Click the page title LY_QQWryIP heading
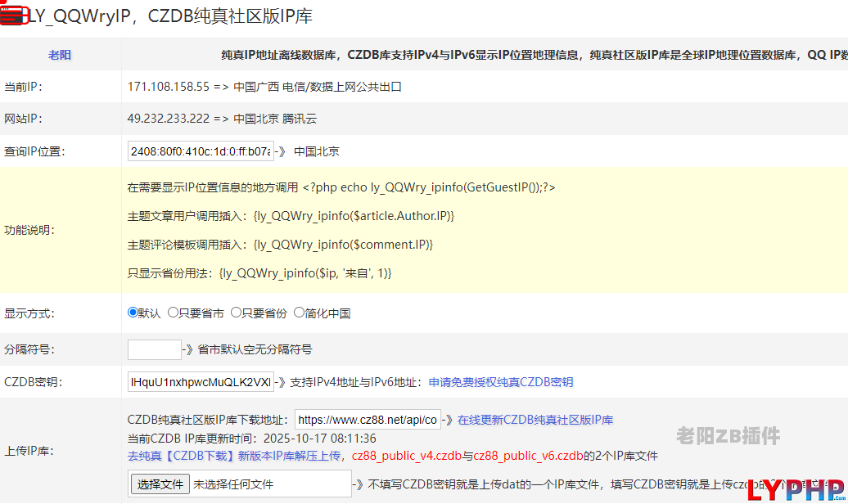The width and height of the screenshot is (848, 504). pyautogui.click(x=170, y=16)
